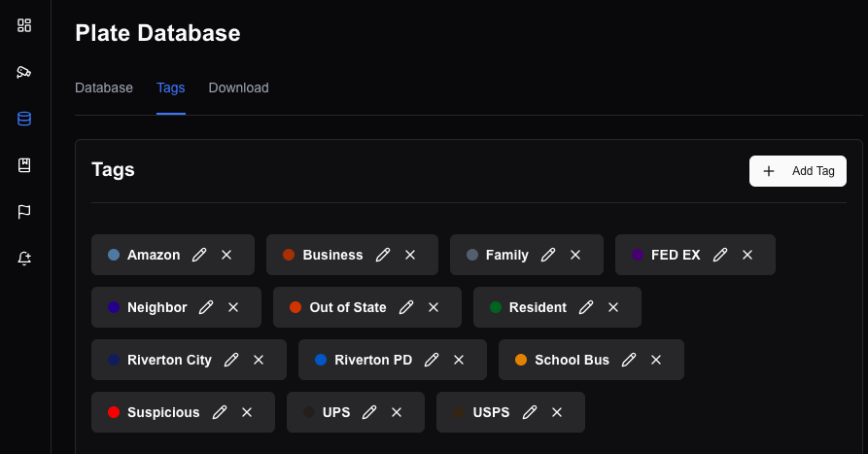The height and width of the screenshot is (454, 868).
Task: Open the Download tab
Action: point(238,87)
